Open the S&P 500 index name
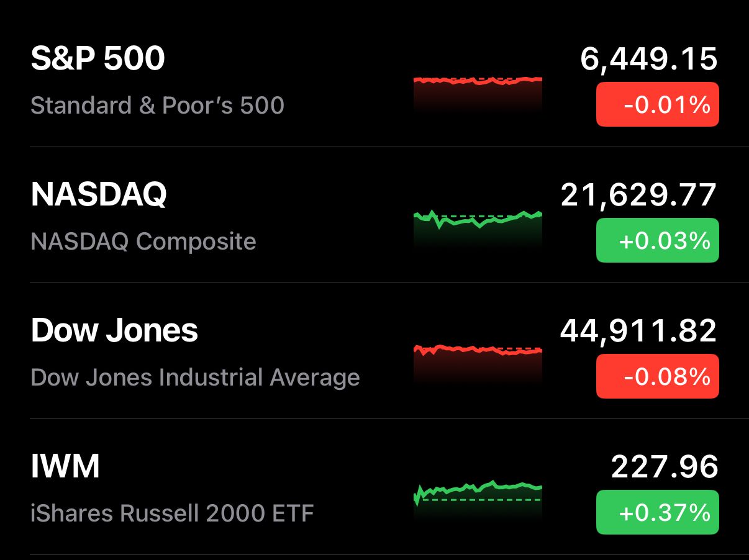 point(98,59)
